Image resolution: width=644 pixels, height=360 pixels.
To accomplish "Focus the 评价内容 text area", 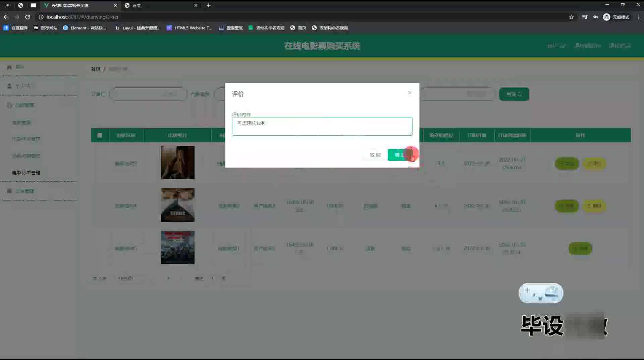I will coord(322,127).
